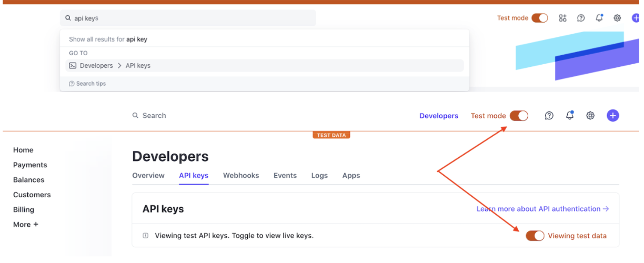Image resolution: width=644 pixels, height=263 pixels.
Task: Open settings gear in lower header
Action: pyautogui.click(x=590, y=116)
